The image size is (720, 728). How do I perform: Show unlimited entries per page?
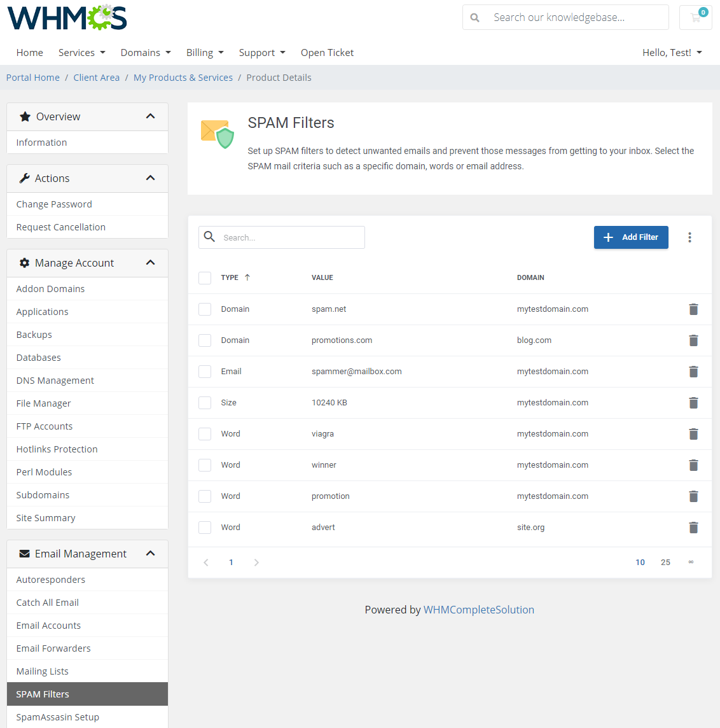pyautogui.click(x=691, y=563)
